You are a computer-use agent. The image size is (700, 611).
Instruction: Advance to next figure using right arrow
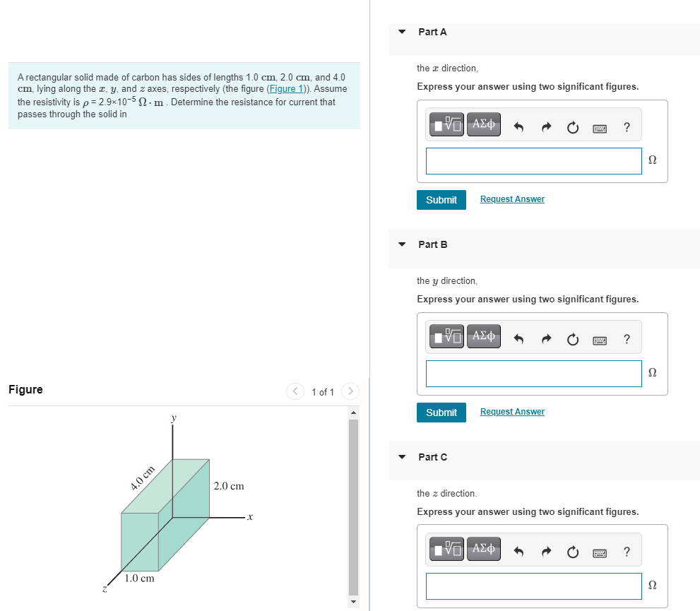[350, 391]
